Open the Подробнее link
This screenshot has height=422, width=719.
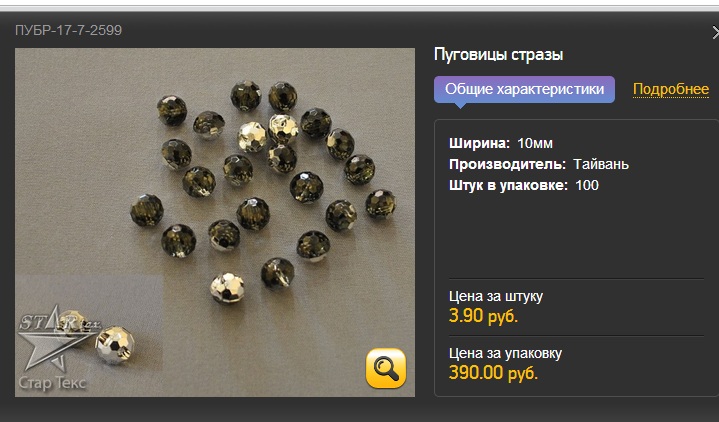point(671,89)
